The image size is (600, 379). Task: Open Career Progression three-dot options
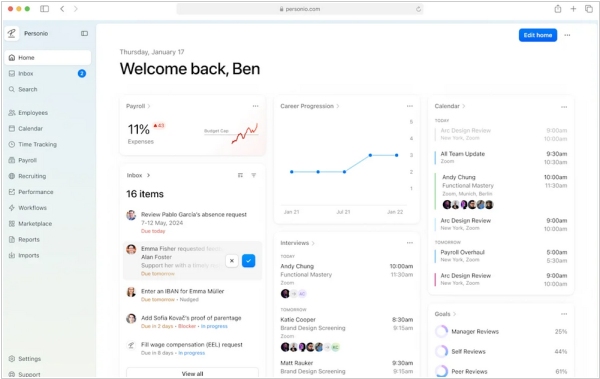point(410,106)
